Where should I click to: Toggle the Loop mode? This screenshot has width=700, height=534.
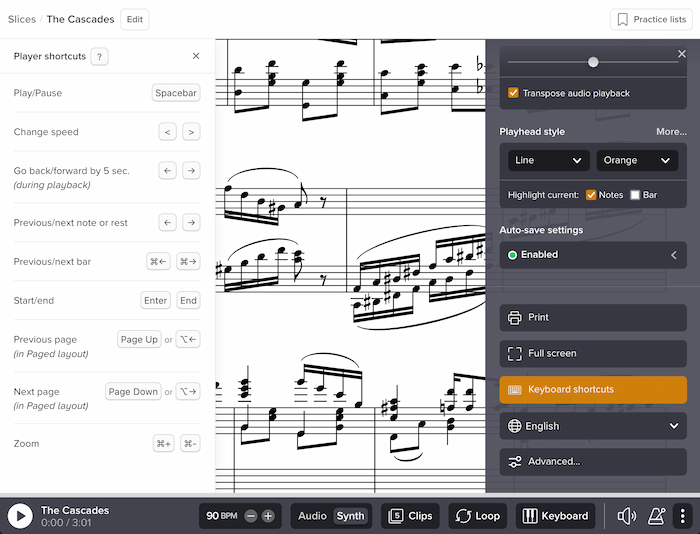coord(478,516)
